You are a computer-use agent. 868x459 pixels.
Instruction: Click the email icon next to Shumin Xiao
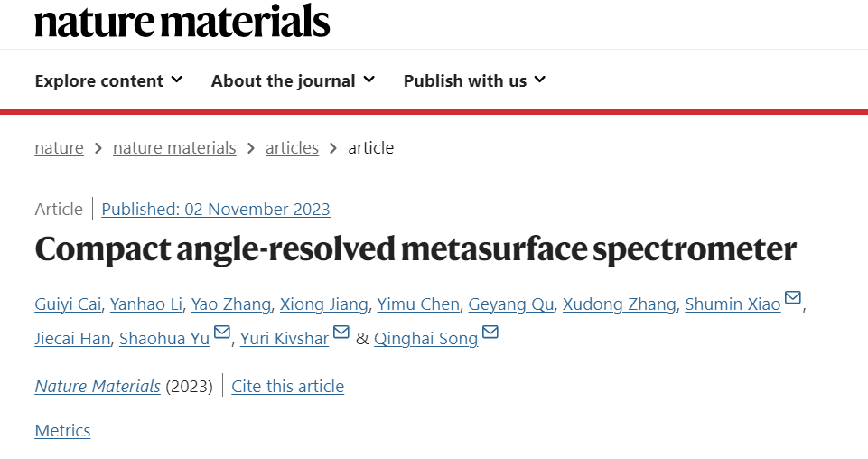(793, 298)
